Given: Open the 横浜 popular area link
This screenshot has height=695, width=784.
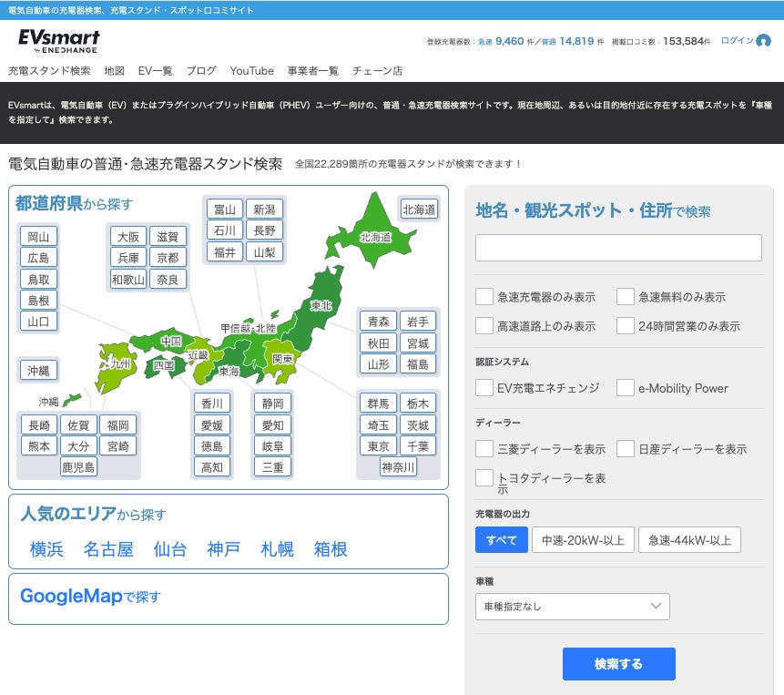Looking at the screenshot, I should point(46,549).
